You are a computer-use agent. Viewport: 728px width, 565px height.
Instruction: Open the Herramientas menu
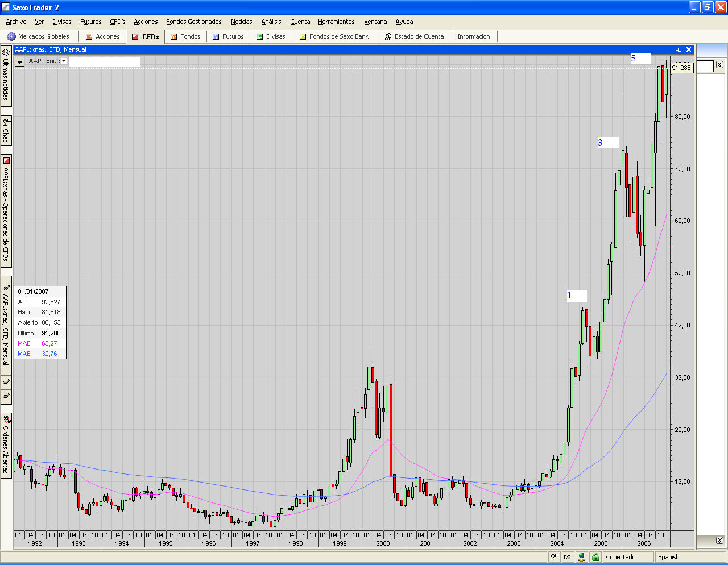click(x=336, y=22)
